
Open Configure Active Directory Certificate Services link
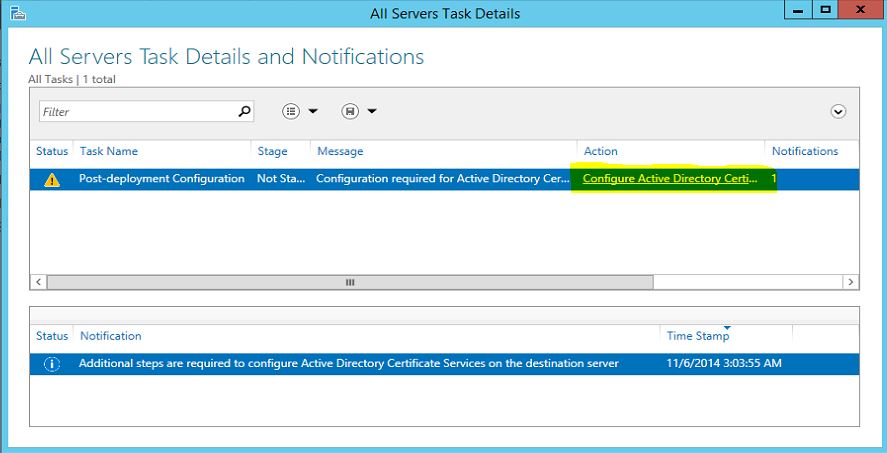670,179
